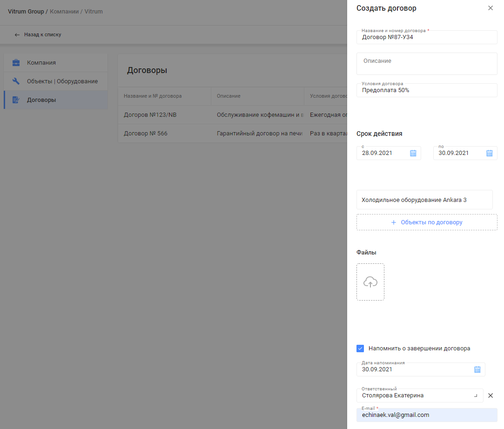Screen dimensions: 504x429
Task: Click the Условия договора field
Action: [427, 90]
